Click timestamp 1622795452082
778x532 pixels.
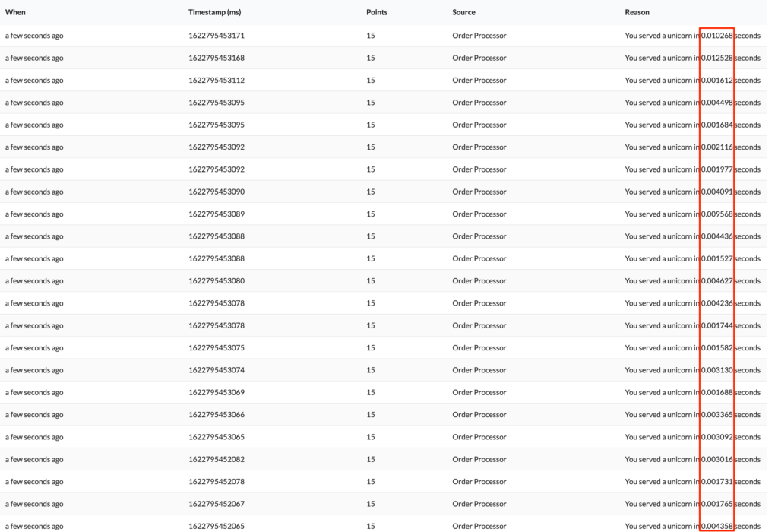click(217, 460)
